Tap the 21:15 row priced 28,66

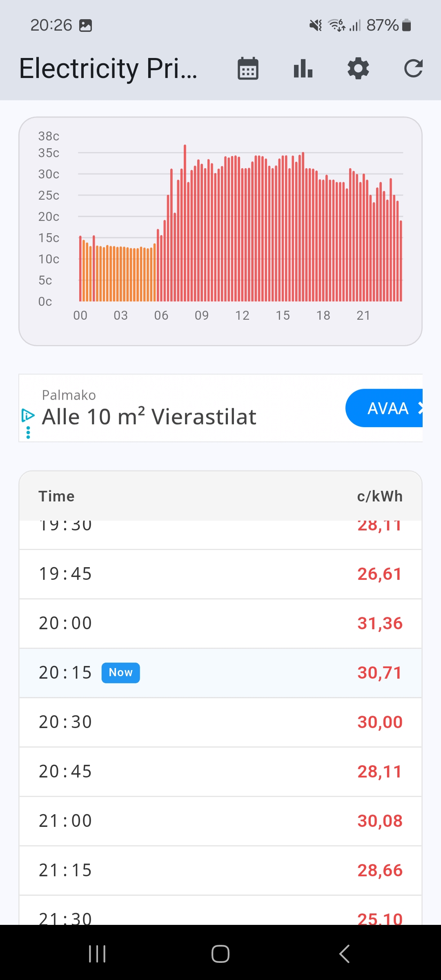pyautogui.click(x=220, y=870)
